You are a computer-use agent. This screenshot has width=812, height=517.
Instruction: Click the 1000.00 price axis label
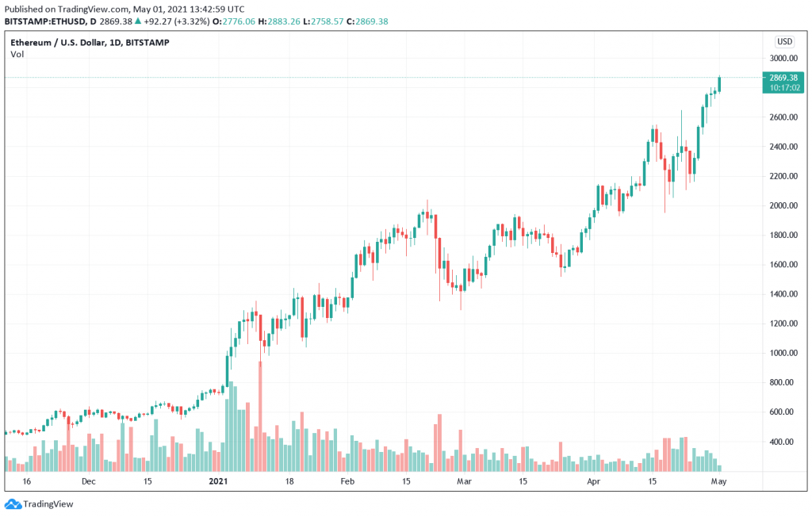pyautogui.click(x=783, y=353)
